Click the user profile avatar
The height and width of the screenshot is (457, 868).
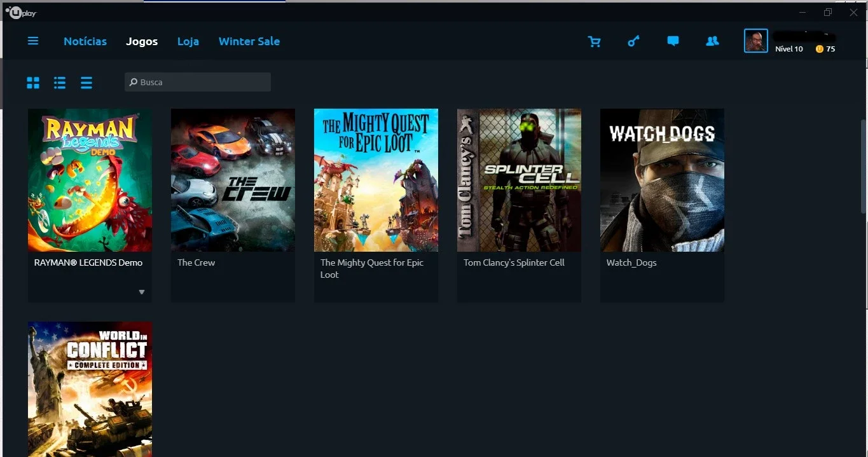[756, 41]
